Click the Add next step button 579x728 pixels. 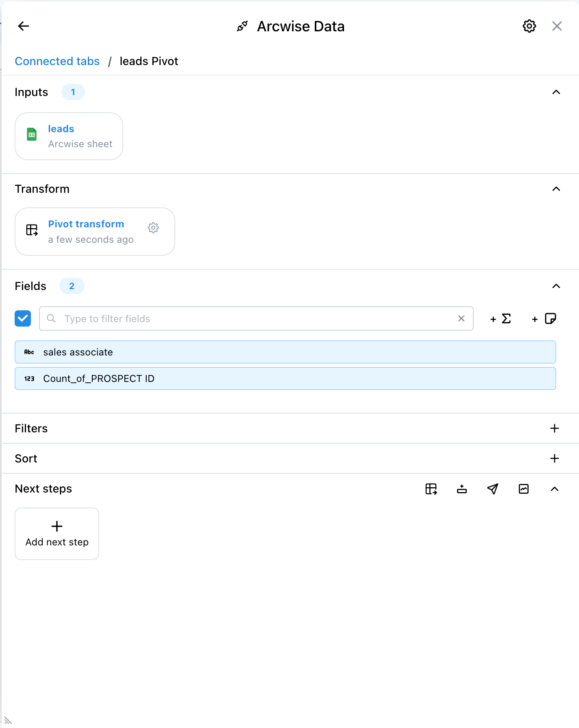tap(57, 534)
